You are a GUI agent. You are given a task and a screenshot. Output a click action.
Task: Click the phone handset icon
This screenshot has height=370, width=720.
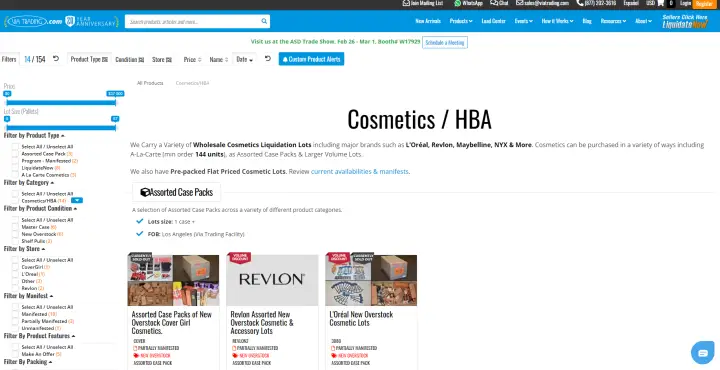pyautogui.click(x=580, y=3)
